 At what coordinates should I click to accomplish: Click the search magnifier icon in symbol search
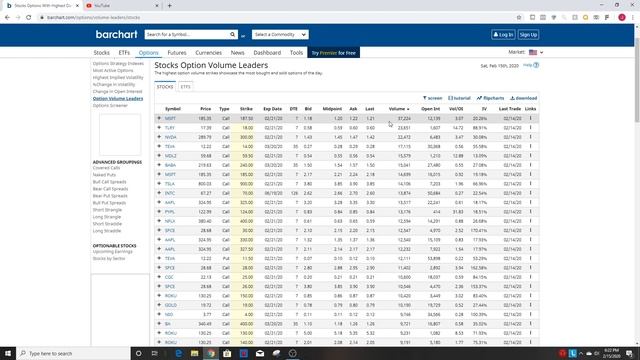pos(232,35)
